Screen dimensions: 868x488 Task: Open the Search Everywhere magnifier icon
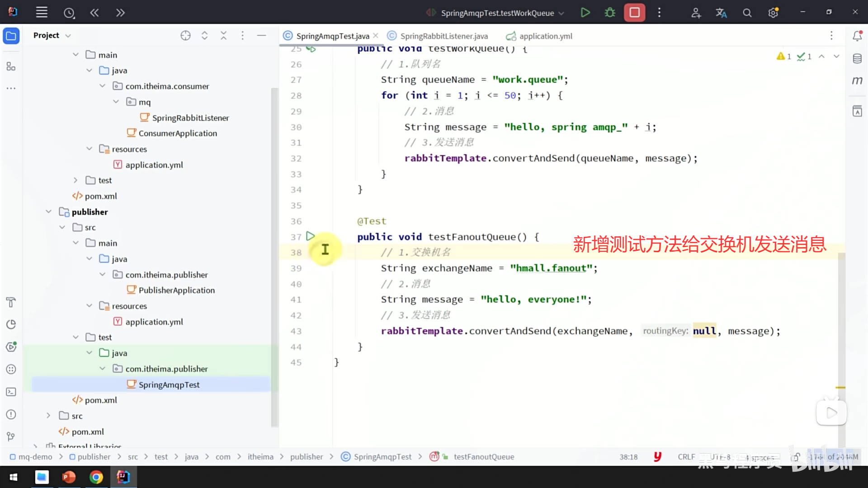pos(747,13)
